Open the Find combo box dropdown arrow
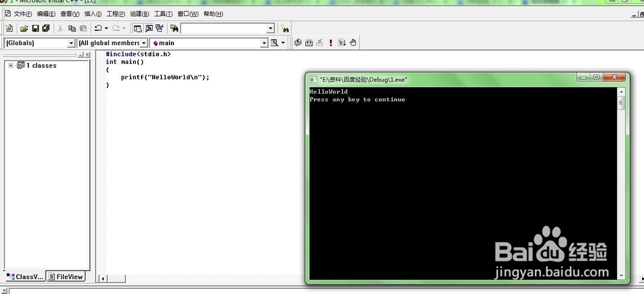This screenshot has width=644, height=294. point(270,28)
